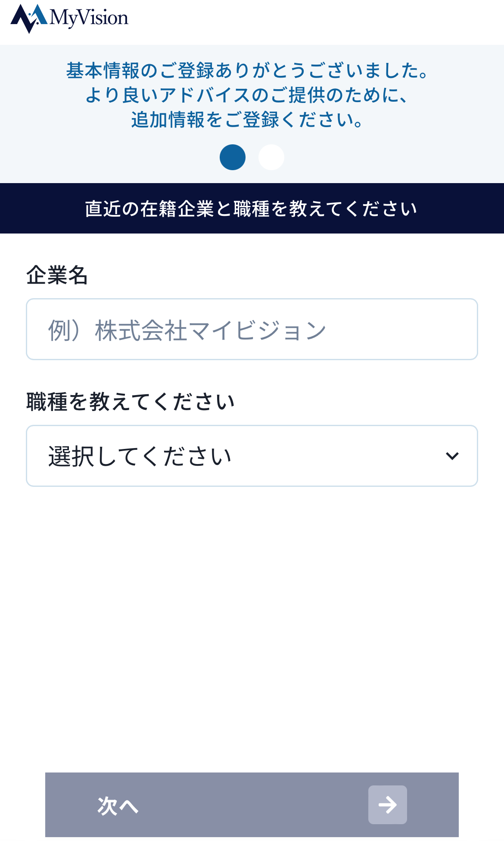Click the 基本情報のご登録 thank-you message area
The width and height of the screenshot is (504, 841).
(x=252, y=96)
